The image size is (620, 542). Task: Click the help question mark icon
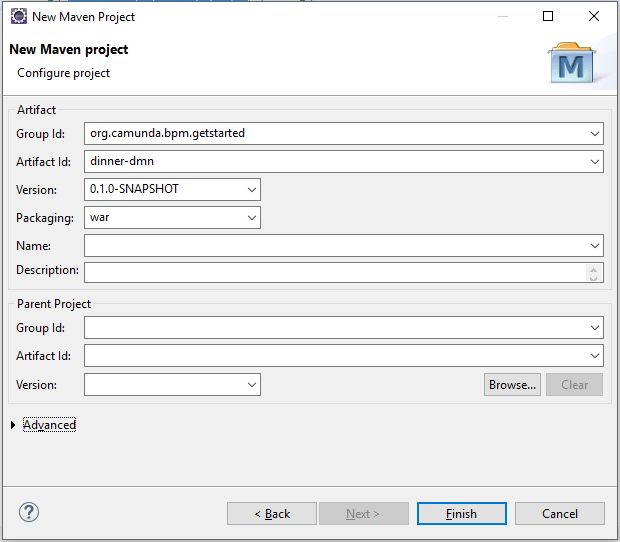[28, 513]
